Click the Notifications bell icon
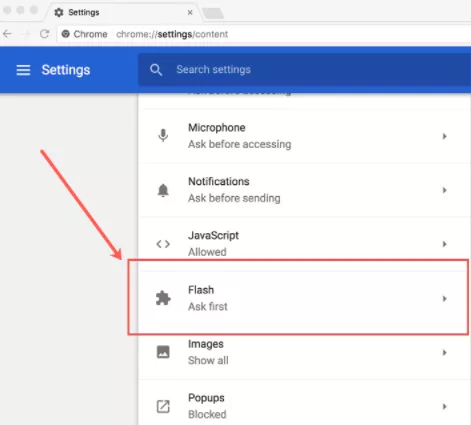Screen dimensions: 471x425 coord(163,190)
